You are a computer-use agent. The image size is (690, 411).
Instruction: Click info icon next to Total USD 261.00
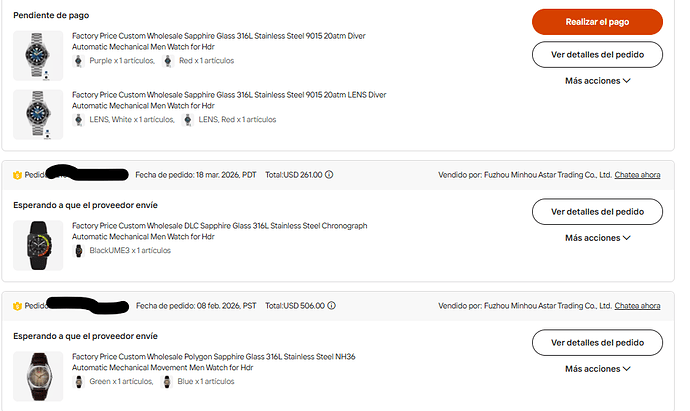point(329,175)
